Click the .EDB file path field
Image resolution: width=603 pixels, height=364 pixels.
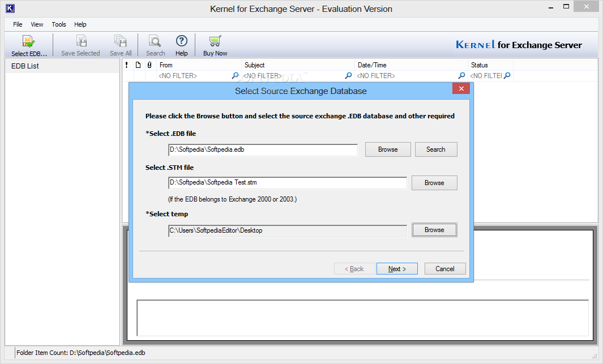(x=263, y=150)
